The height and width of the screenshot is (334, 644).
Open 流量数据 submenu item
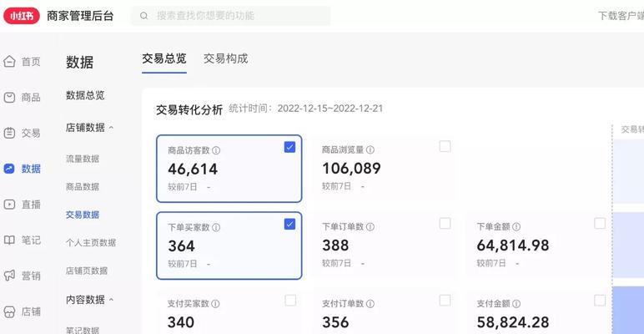click(x=83, y=159)
